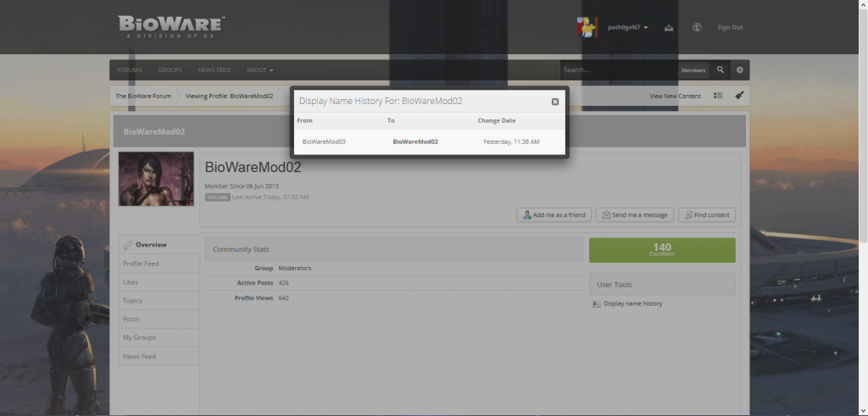The image size is (868, 416).
Task: Click Send me a message button
Action: (x=634, y=214)
